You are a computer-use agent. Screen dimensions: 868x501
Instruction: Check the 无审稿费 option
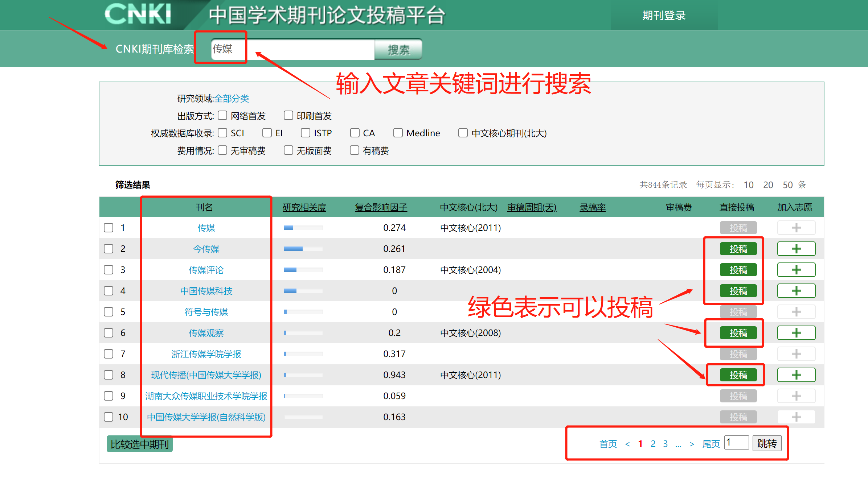click(x=222, y=150)
